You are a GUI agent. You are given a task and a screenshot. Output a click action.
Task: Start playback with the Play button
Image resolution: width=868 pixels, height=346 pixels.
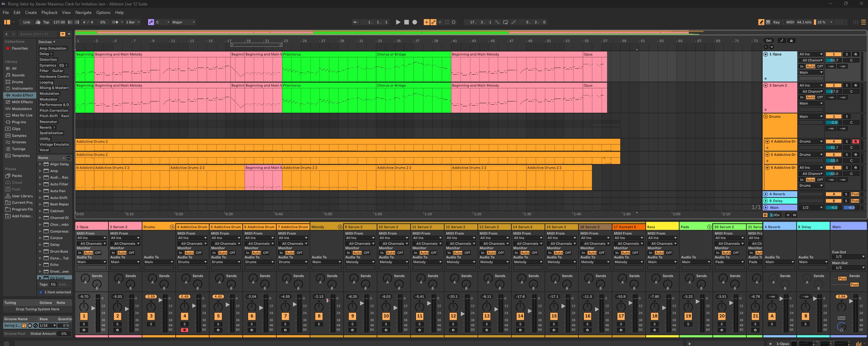(x=398, y=22)
